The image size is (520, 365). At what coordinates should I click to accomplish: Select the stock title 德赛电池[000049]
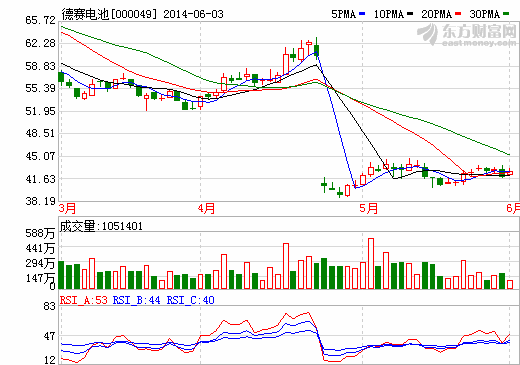[109, 14]
